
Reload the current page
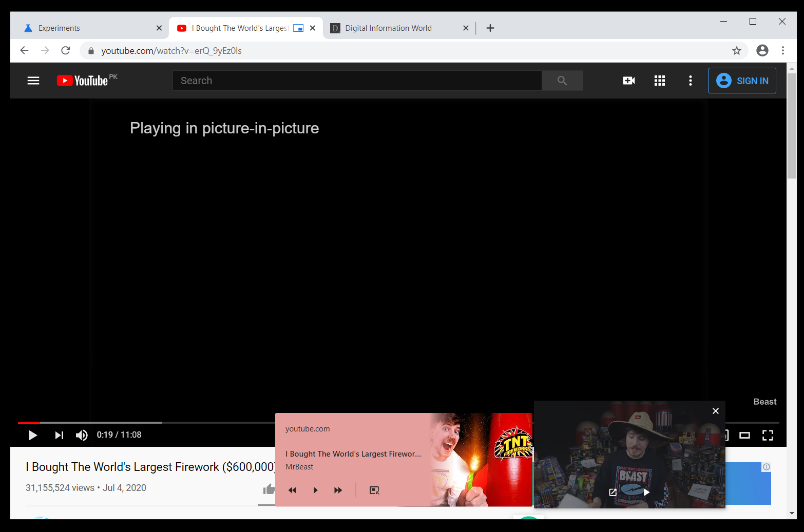66,50
